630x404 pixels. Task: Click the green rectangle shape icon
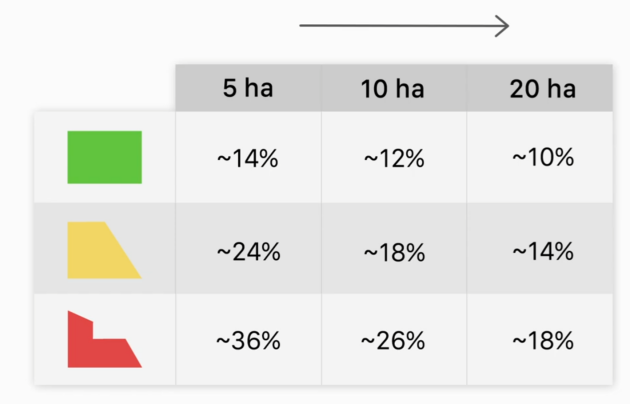click(x=104, y=157)
